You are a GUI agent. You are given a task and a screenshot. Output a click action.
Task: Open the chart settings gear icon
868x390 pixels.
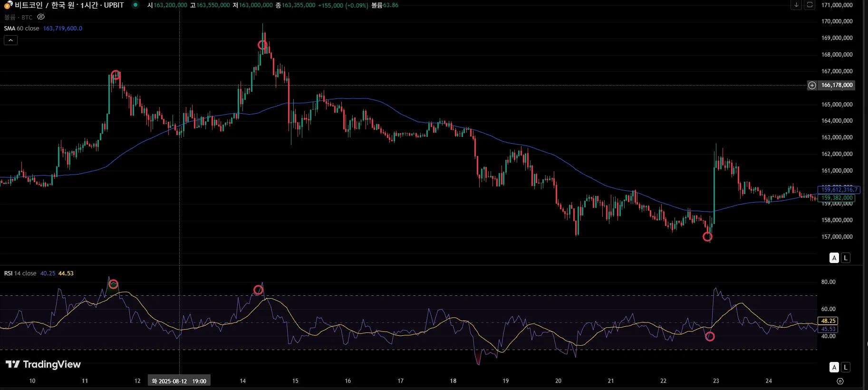pos(840,381)
